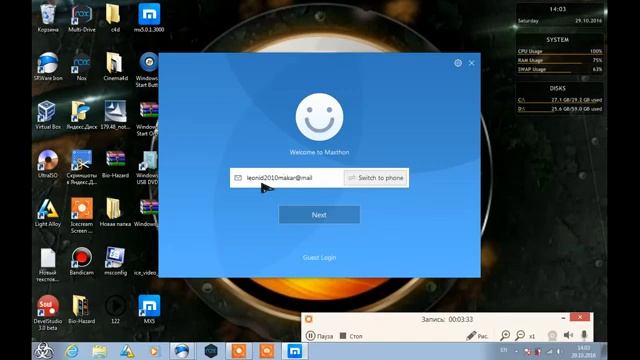The width and height of the screenshot is (640, 360).
Task: Open the Яндекс.Диск desktop shortcut
Action: (x=82, y=115)
